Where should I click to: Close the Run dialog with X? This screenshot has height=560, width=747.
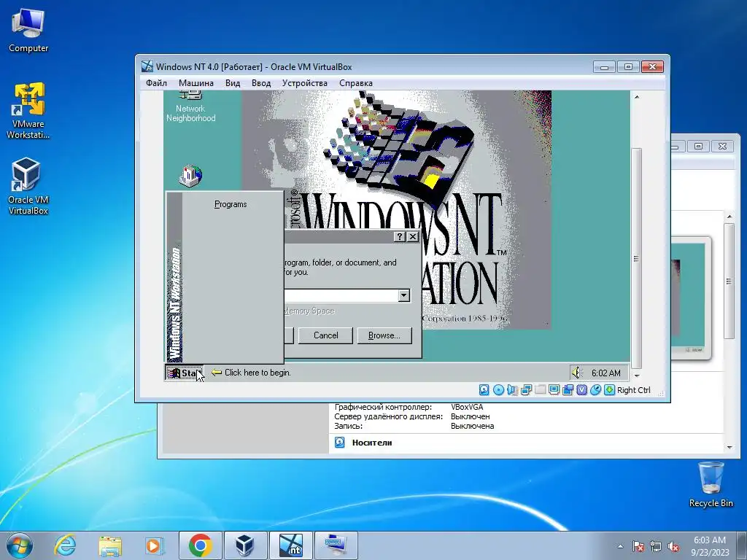(x=413, y=237)
